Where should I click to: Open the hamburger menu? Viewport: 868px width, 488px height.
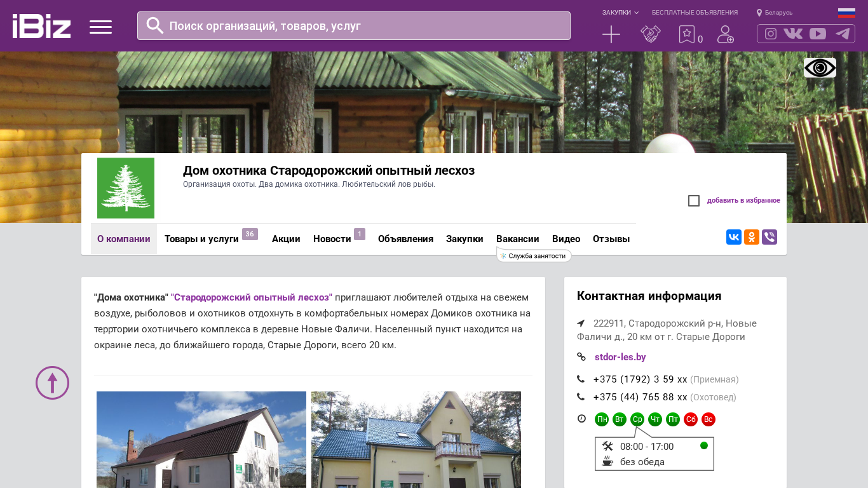click(100, 27)
